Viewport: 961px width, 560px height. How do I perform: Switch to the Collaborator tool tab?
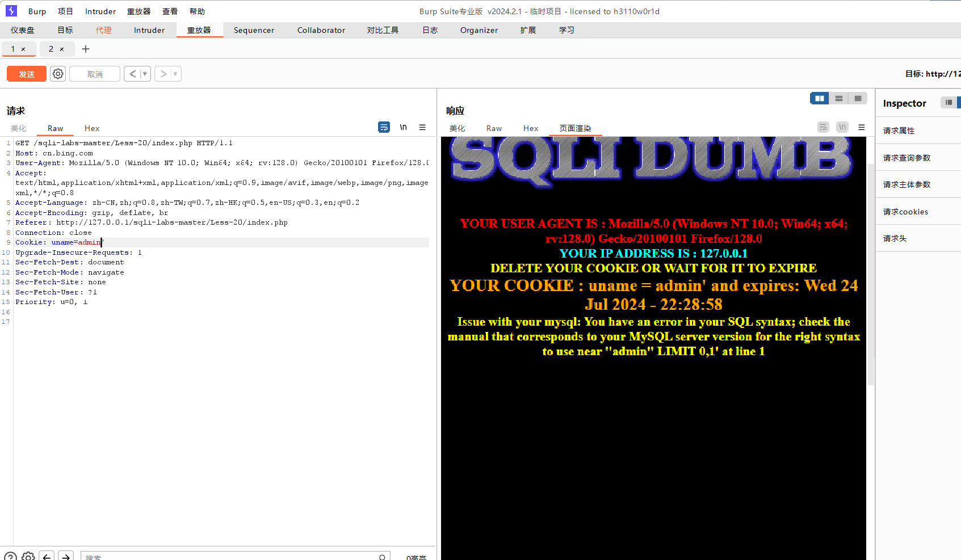[x=321, y=30]
